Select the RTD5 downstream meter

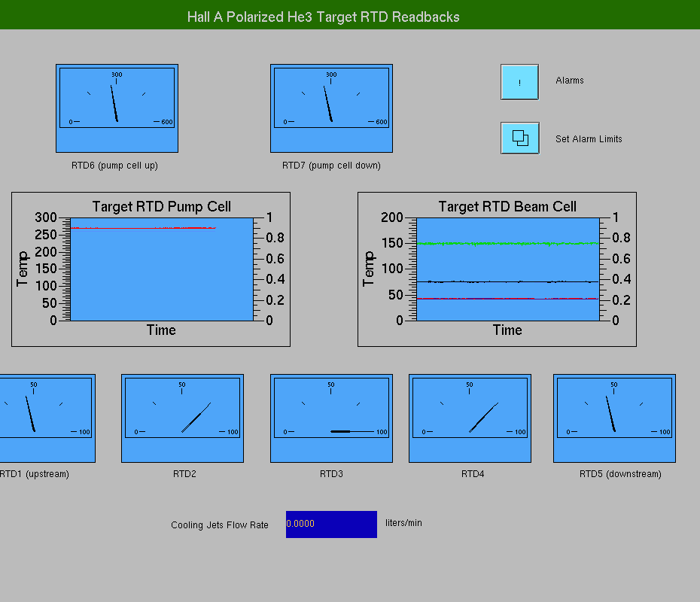pos(614,418)
